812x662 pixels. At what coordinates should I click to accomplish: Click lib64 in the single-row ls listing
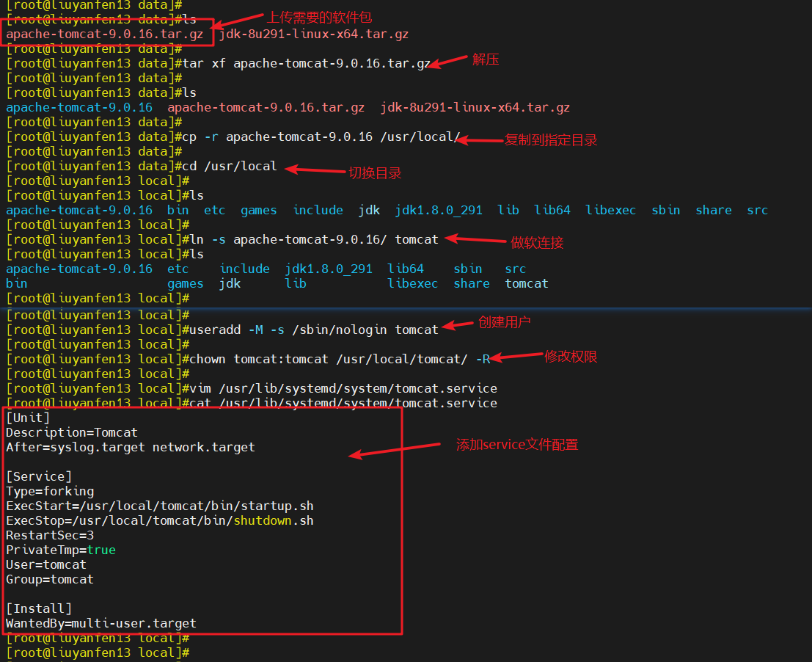tap(552, 211)
